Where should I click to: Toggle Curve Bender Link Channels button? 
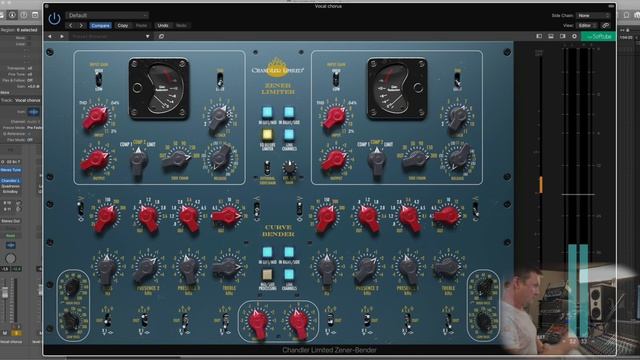pyautogui.click(x=289, y=274)
